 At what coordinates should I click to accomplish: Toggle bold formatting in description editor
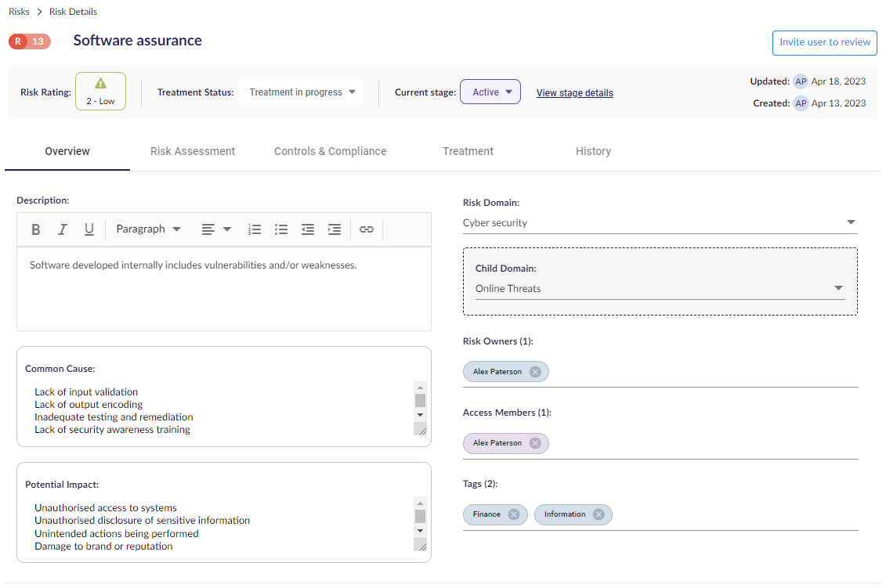36,229
